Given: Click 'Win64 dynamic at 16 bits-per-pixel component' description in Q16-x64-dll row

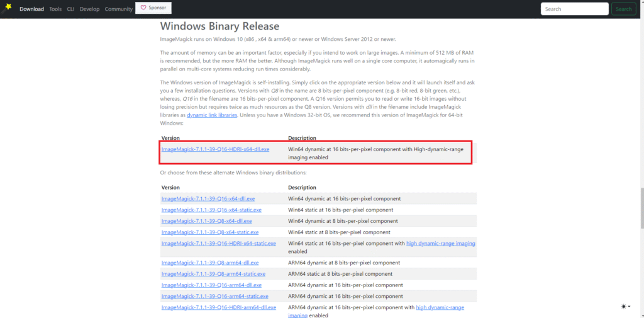Looking at the screenshot, I should point(344,198).
